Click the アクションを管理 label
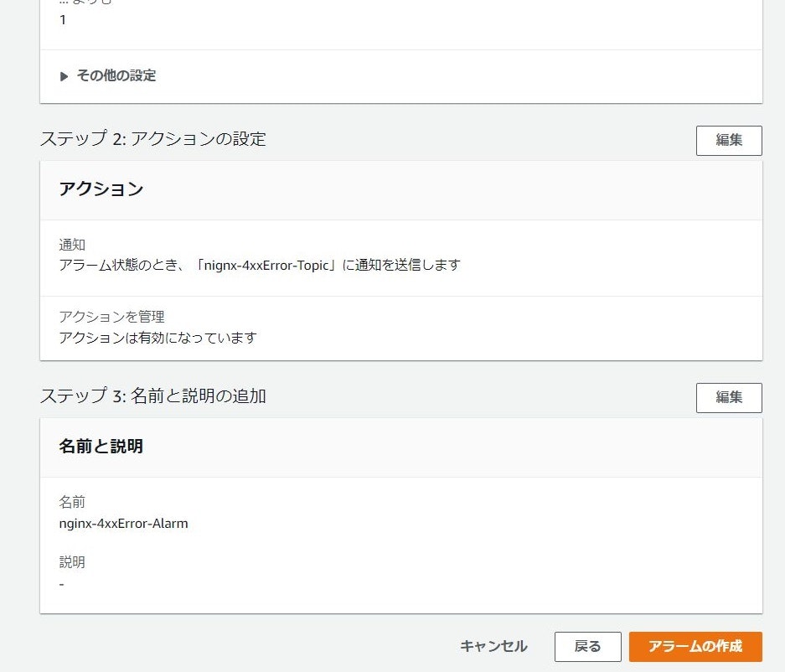Viewport: 785px width, 672px height. [111, 317]
